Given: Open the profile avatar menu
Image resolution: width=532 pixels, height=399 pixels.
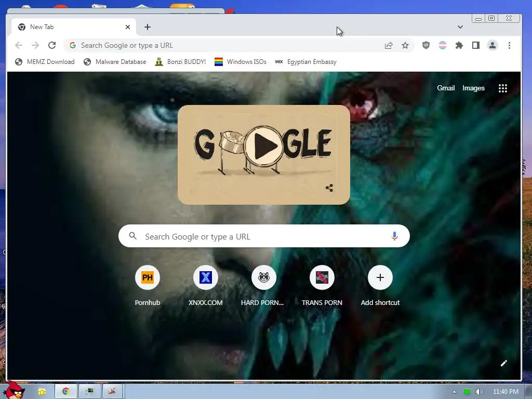Looking at the screenshot, I should 493,45.
